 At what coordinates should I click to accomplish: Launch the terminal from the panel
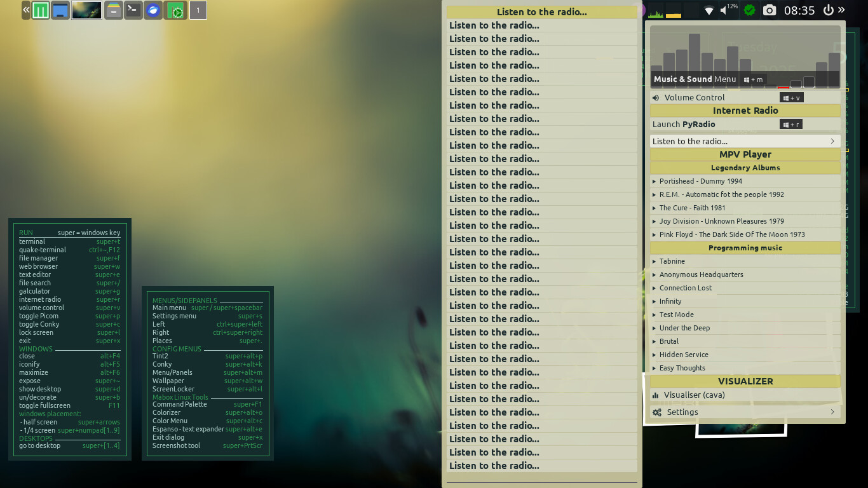(x=133, y=10)
